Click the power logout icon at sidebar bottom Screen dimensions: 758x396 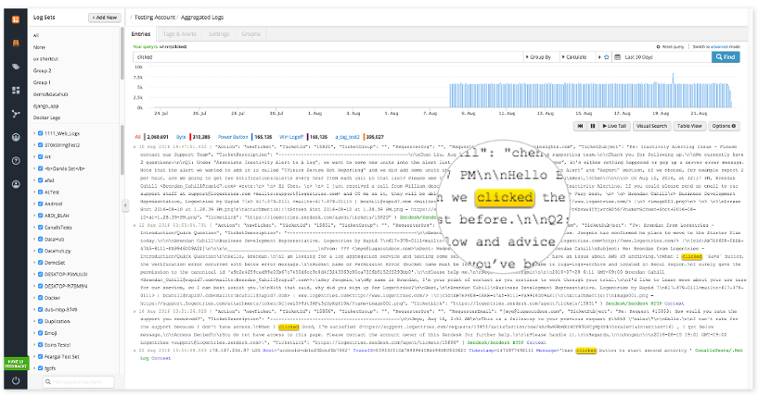click(x=15, y=381)
